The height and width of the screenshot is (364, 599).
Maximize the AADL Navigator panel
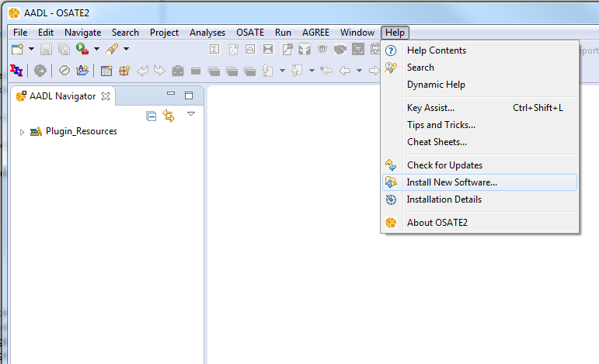[x=189, y=95]
